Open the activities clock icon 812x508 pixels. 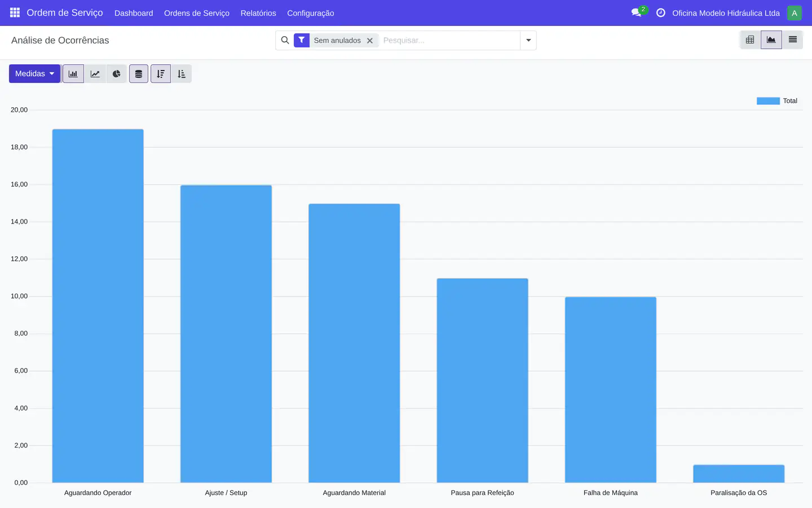tap(661, 12)
